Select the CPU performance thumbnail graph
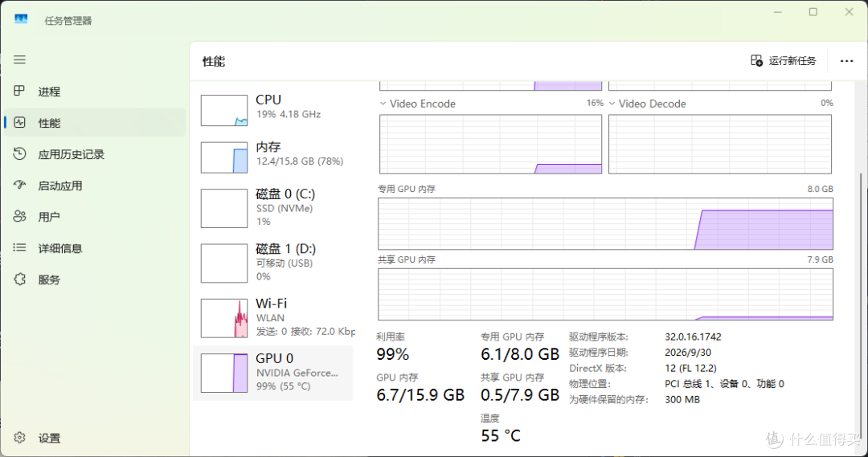This screenshot has width=868, height=457. pos(224,110)
